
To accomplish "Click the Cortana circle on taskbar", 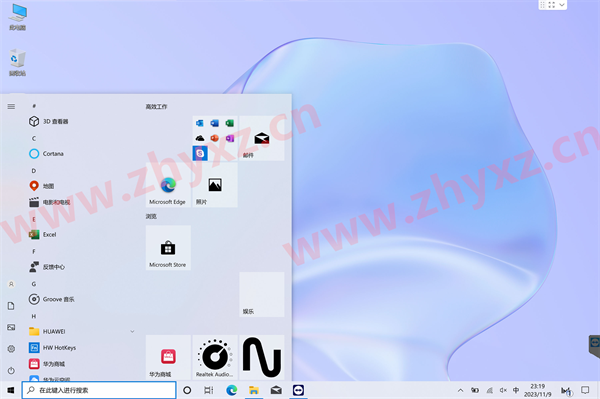I will [x=187, y=390].
